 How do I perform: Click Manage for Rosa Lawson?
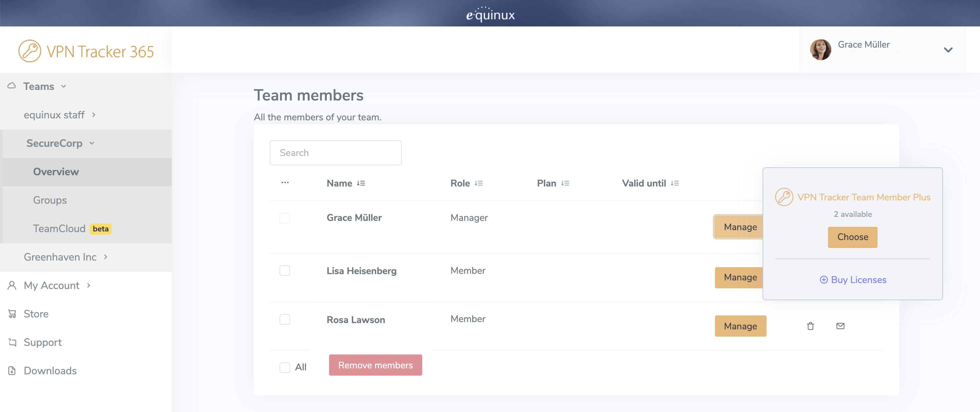pos(740,326)
